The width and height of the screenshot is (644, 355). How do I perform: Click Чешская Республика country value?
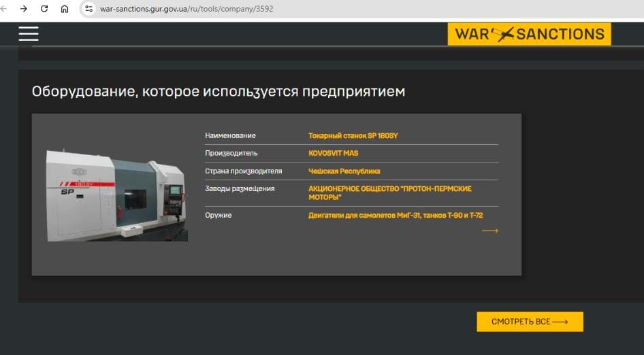click(x=344, y=171)
